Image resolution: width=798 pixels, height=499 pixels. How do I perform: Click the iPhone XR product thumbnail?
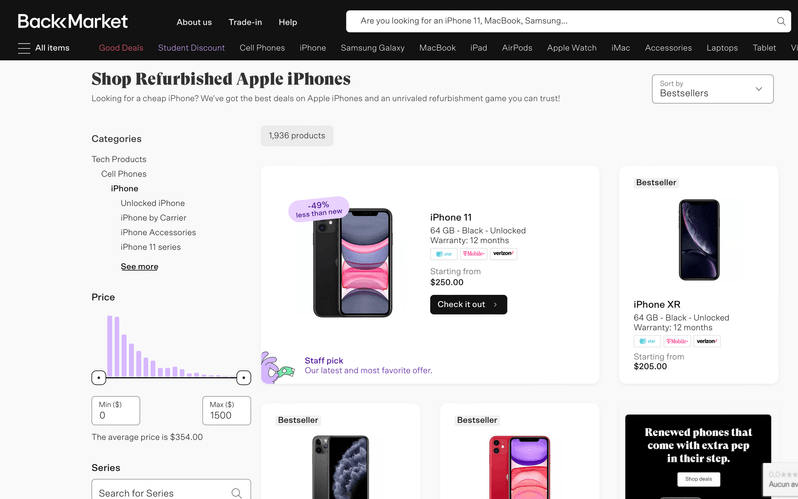click(x=698, y=240)
